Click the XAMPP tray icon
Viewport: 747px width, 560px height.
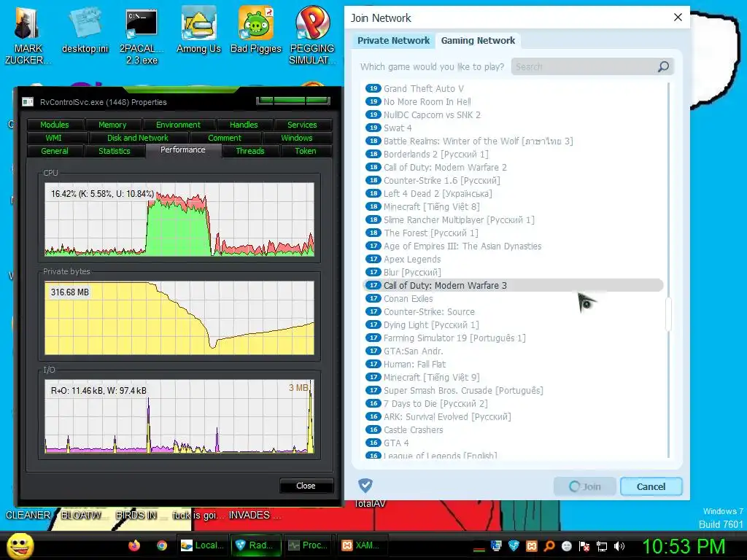[x=531, y=546]
